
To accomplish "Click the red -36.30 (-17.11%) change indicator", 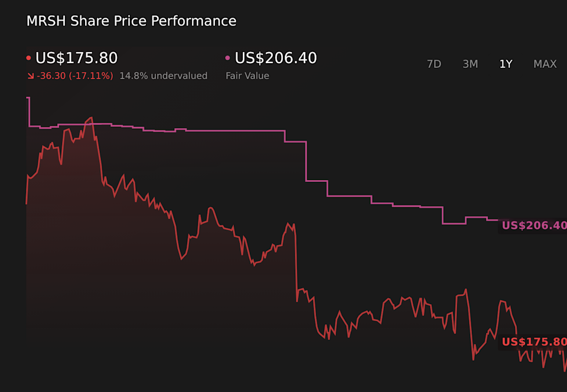I will 73,76.
